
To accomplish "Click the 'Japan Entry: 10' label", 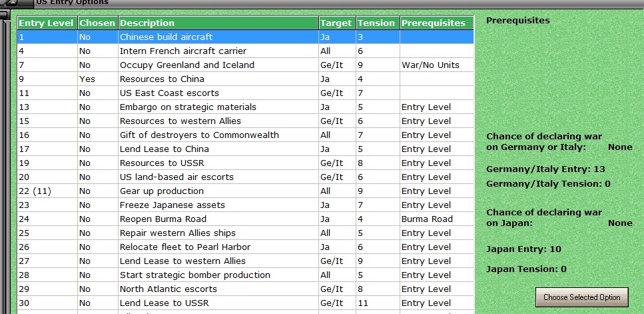I will (523, 249).
